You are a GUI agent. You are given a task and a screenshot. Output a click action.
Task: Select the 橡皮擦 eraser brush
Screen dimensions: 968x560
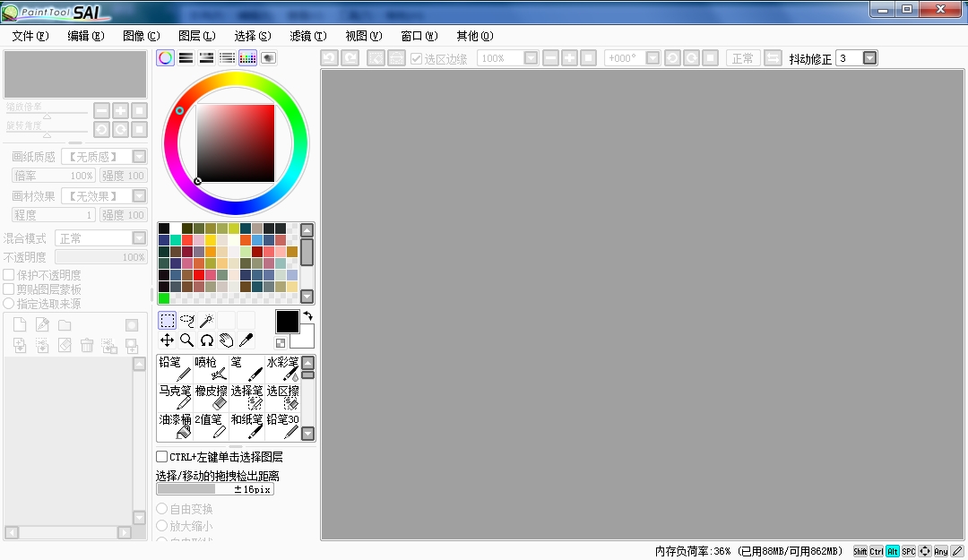click(212, 394)
